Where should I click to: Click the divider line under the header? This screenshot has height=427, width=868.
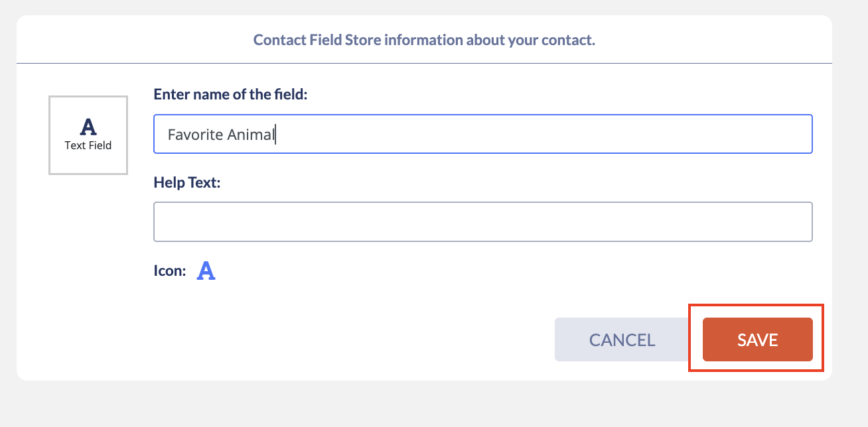[424, 63]
